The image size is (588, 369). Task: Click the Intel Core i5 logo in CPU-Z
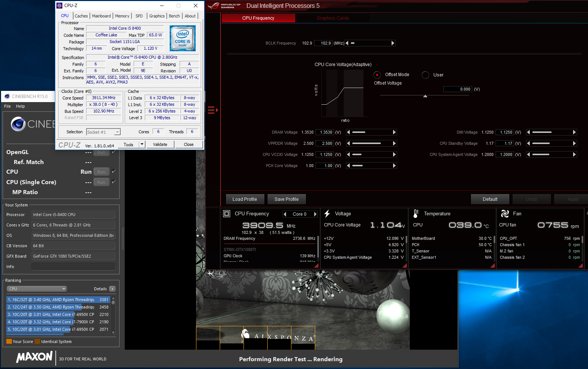[x=183, y=38]
